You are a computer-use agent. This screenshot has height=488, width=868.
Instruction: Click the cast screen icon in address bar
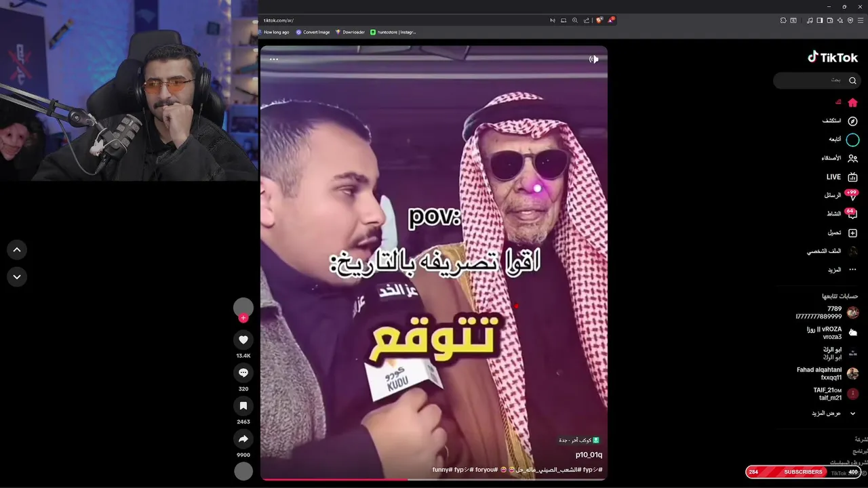(564, 20)
